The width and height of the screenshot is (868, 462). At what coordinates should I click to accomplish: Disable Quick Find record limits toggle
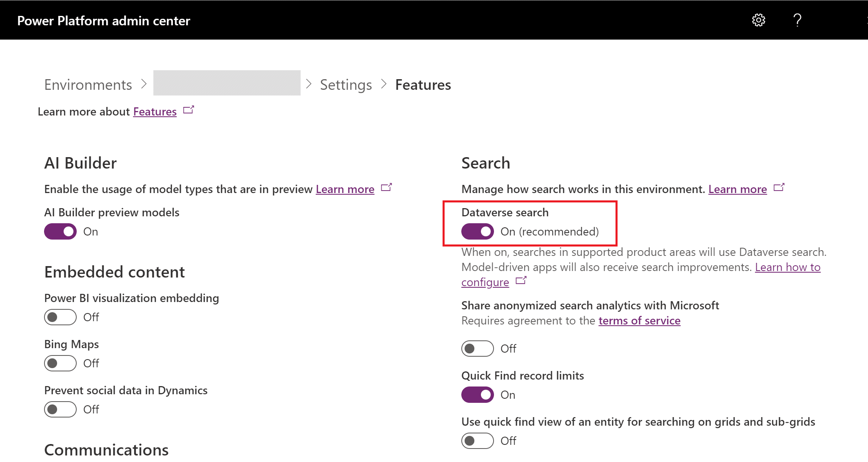coord(478,395)
